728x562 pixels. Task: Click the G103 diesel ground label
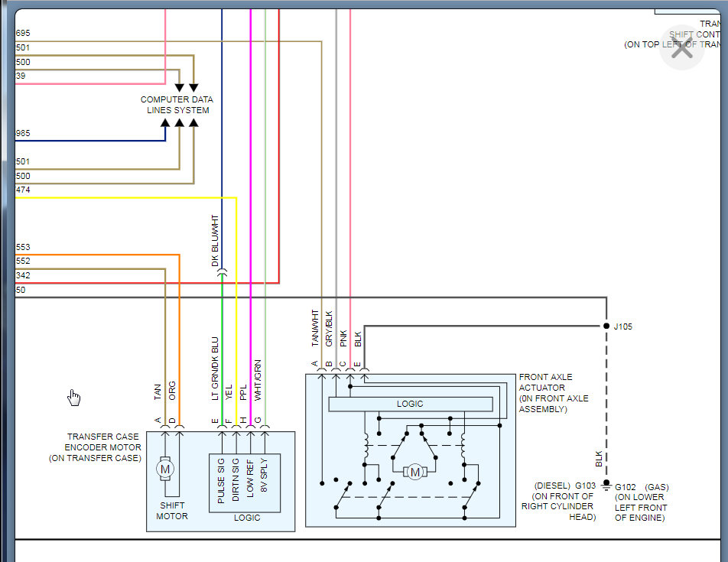click(x=585, y=486)
